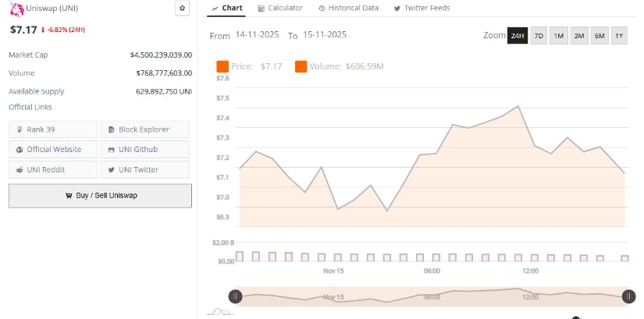
Task: Click the Uniswap unicorn logo icon
Action: (x=15, y=9)
